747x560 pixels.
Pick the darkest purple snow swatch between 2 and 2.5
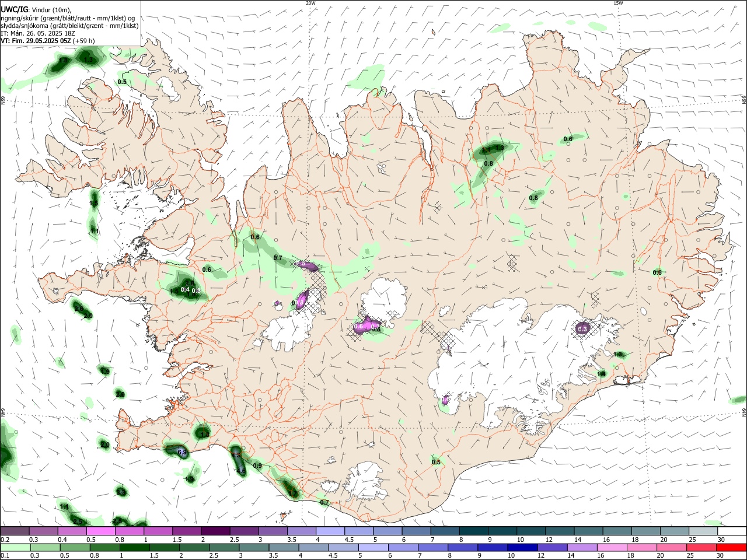[215, 531]
